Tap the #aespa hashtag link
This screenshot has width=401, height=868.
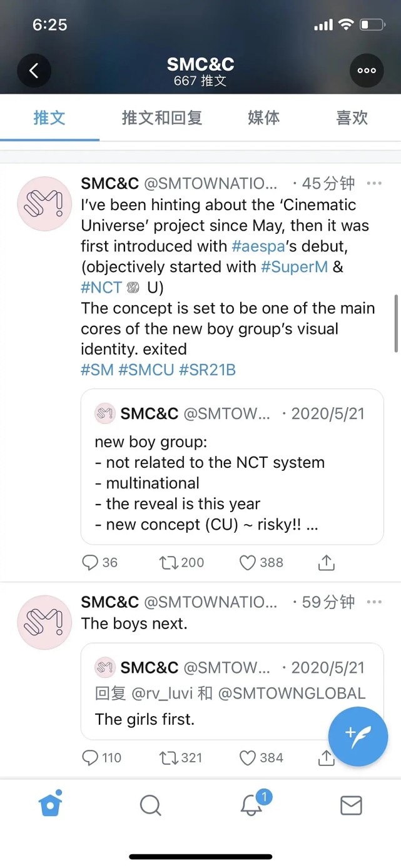pyautogui.click(x=254, y=246)
